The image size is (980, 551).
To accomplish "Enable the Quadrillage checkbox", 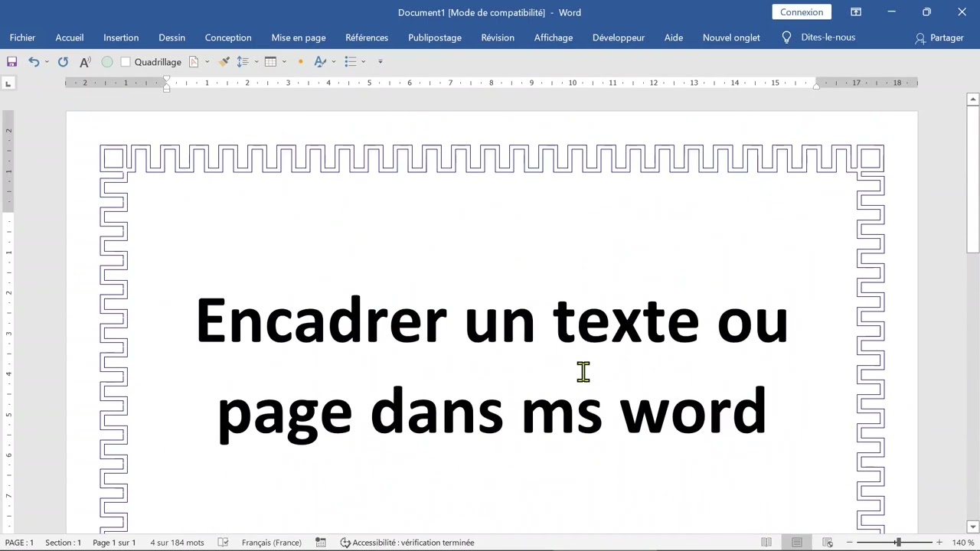I will [126, 62].
